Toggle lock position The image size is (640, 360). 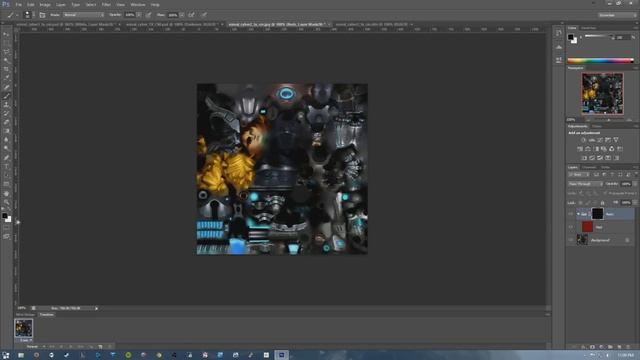[595, 202]
